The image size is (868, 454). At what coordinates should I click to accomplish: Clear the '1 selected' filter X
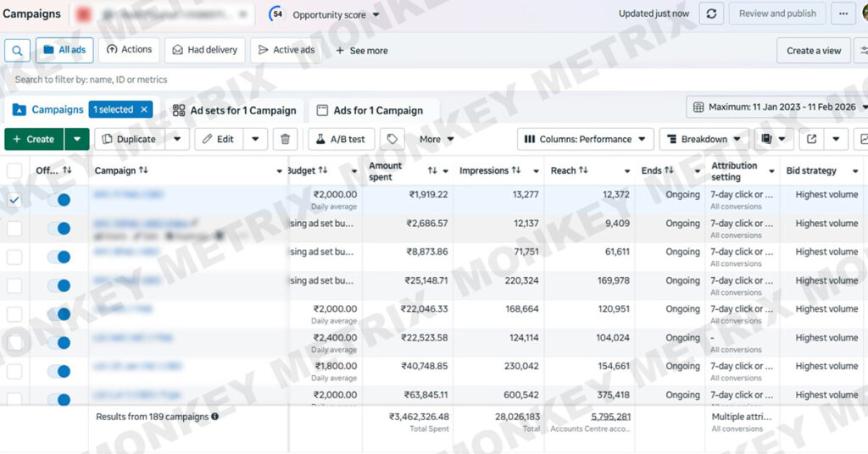145,109
